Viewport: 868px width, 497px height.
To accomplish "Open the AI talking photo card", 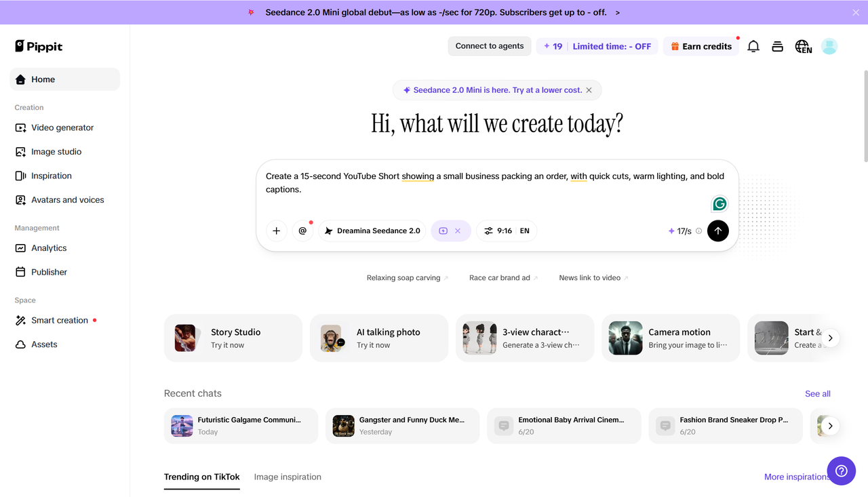I will [379, 338].
